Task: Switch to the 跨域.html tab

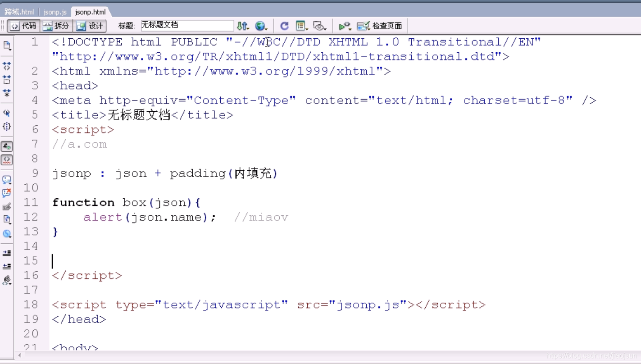Action: click(19, 12)
